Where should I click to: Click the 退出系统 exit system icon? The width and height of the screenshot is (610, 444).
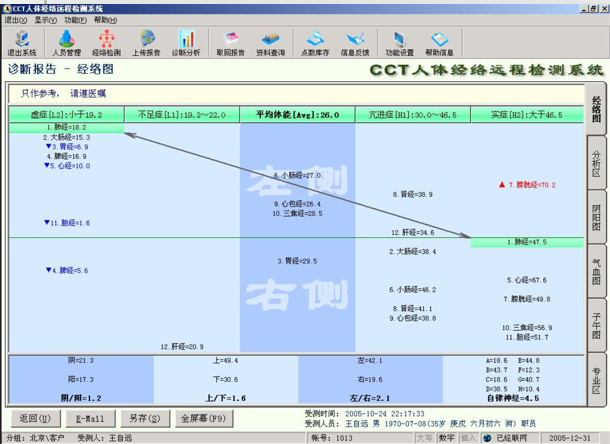click(21, 42)
